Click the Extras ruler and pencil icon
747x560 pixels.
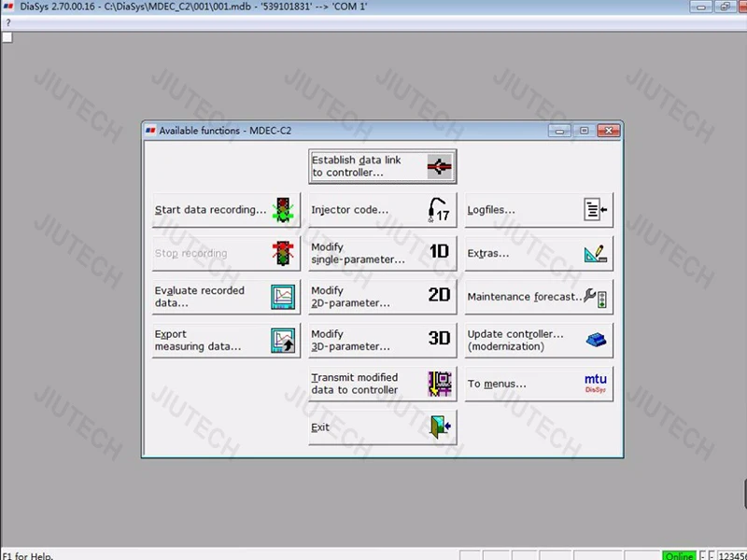[596, 253]
